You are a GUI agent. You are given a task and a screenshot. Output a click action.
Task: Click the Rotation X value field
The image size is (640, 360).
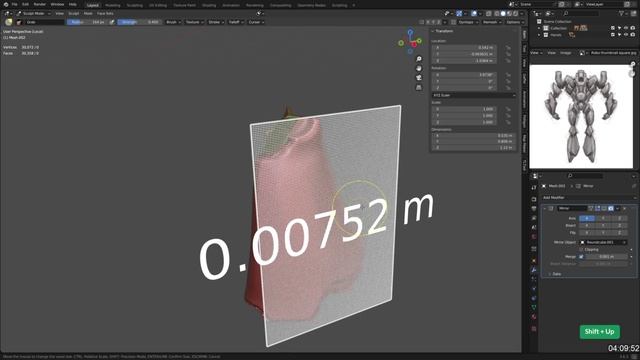point(464,75)
